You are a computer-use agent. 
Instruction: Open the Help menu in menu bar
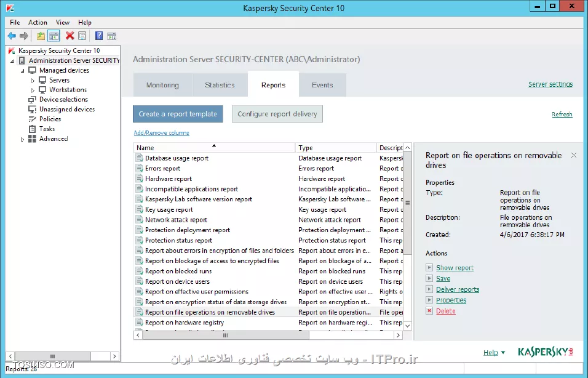coord(85,23)
